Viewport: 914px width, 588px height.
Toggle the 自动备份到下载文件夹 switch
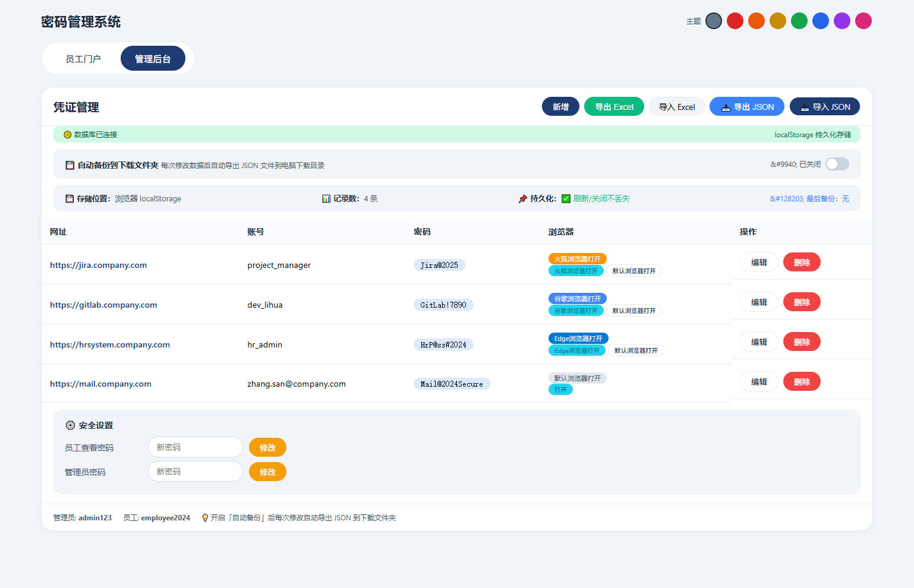click(x=837, y=164)
